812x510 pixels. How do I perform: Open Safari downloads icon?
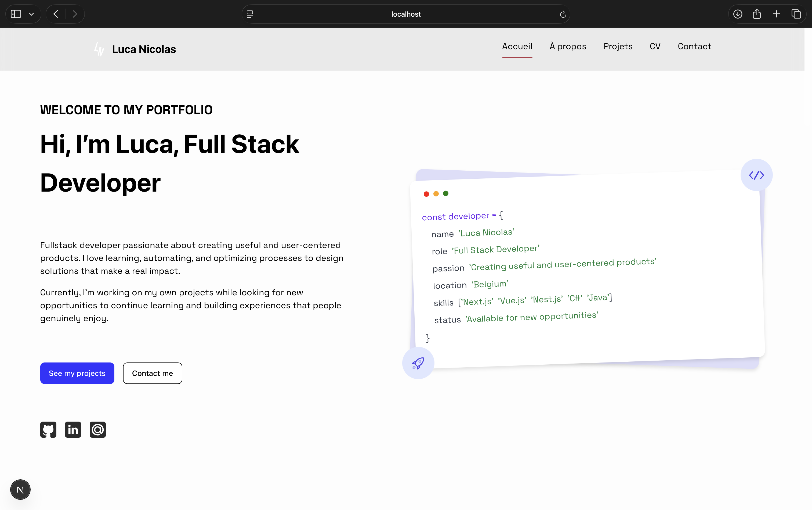(738, 14)
